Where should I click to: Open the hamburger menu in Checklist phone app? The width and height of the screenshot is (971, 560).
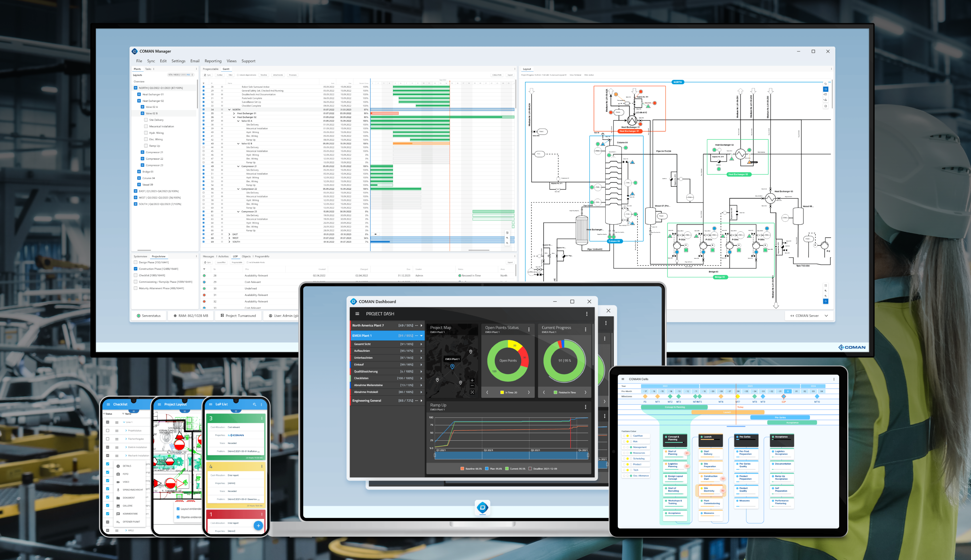point(108,404)
